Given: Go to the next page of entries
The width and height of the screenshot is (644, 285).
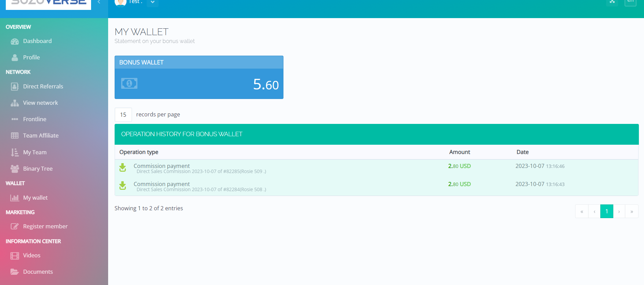Looking at the screenshot, I should 619,211.
